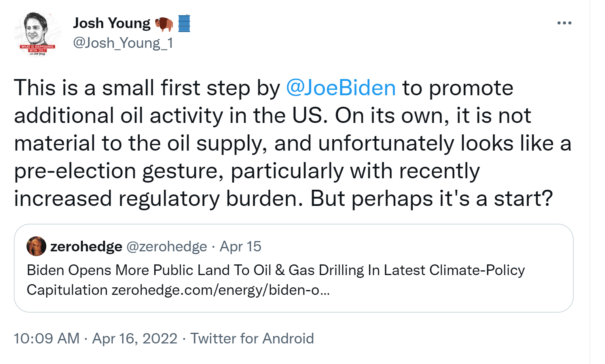Viewport: 605px width, 364px height.
Task: Click the @Josh_Young_1 handle
Action: [123, 43]
